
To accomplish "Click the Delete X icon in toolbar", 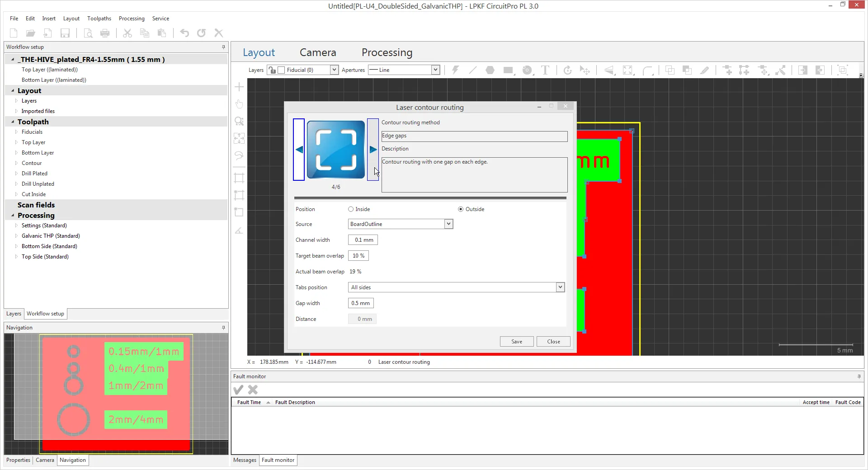I will click(219, 33).
